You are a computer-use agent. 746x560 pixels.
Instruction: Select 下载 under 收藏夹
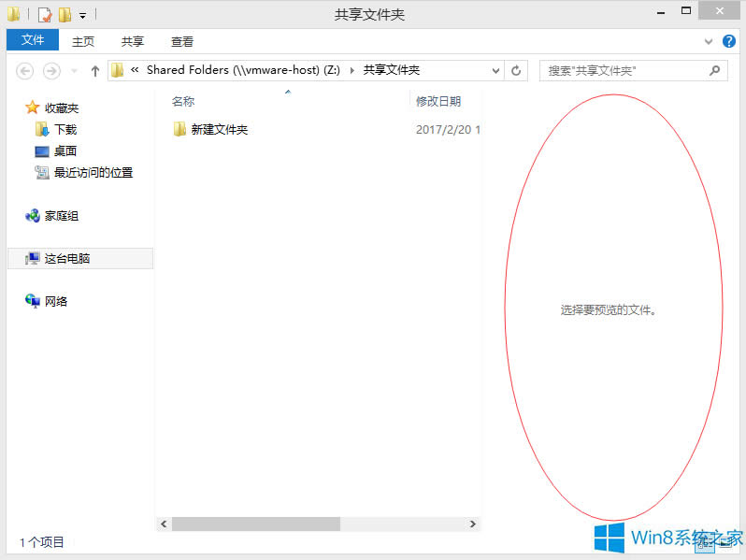(65, 130)
